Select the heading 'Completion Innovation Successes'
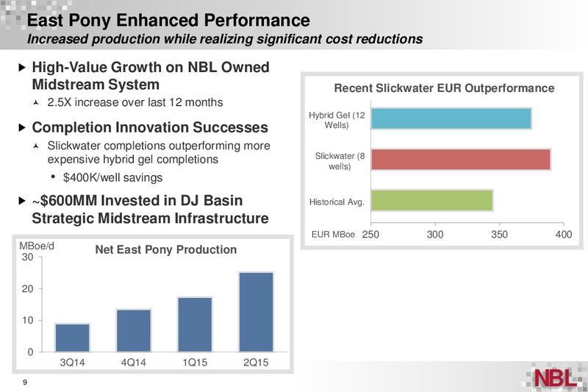Image resolution: width=588 pixels, height=392 pixels. (x=150, y=127)
